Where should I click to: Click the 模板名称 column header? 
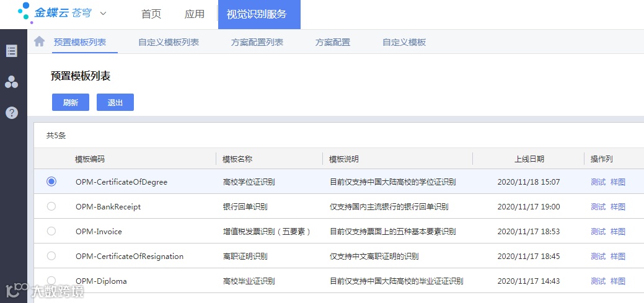click(x=237, y=159)
